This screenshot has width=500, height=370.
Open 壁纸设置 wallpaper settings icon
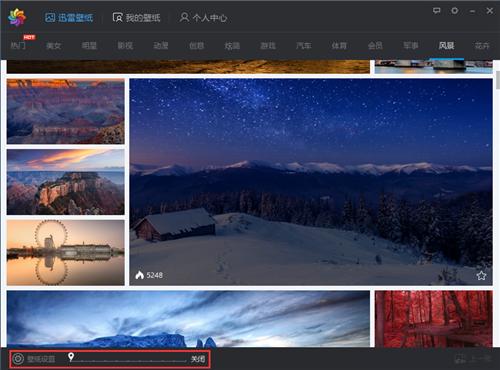pos(18,359)
